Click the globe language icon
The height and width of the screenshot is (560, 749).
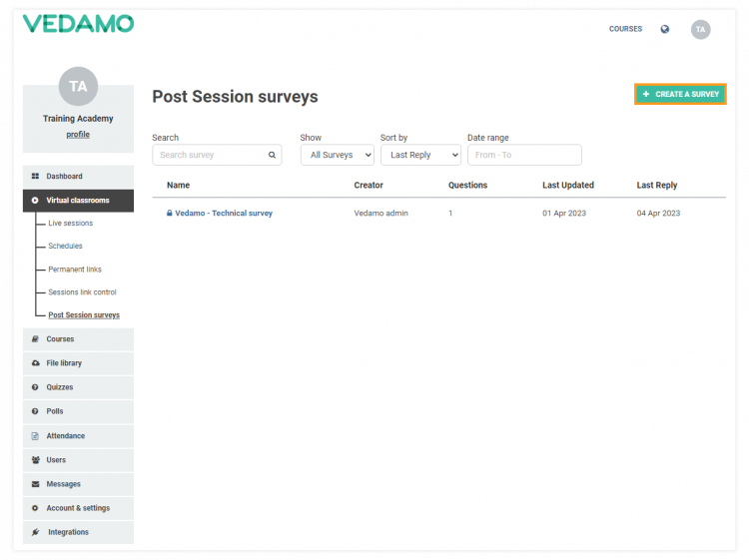[665, 29]
